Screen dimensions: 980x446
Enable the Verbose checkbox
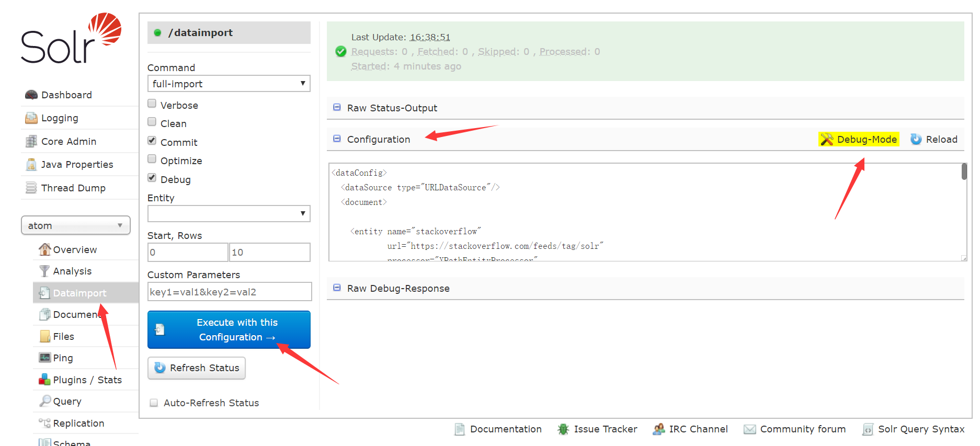tap(152, 104)
